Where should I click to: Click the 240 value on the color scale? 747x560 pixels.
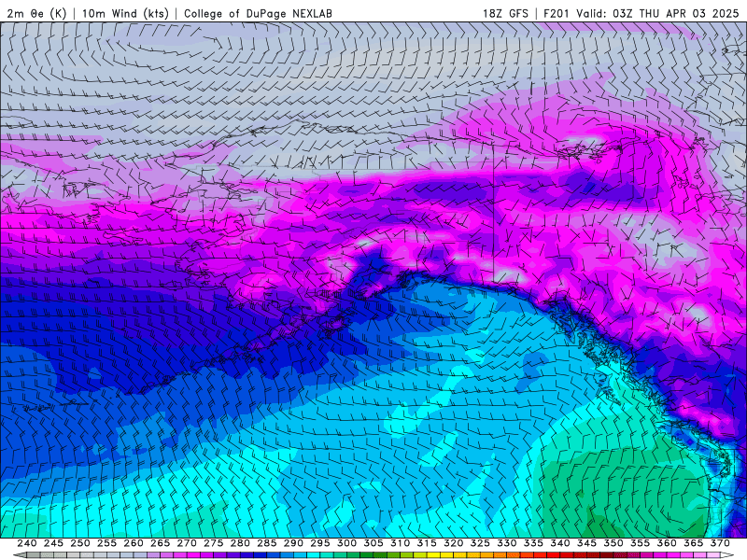(x=27, y=543)
